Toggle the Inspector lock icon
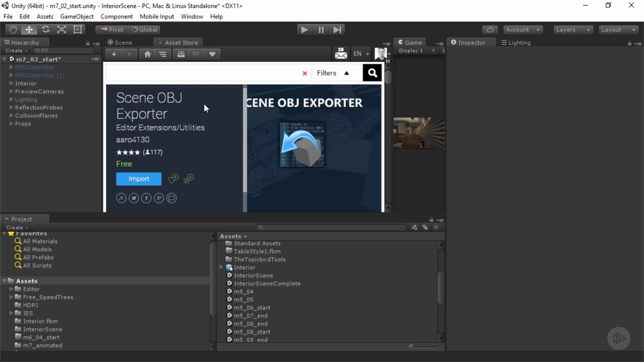The height and width of the screenshot is (362, 644). point(629,43)
